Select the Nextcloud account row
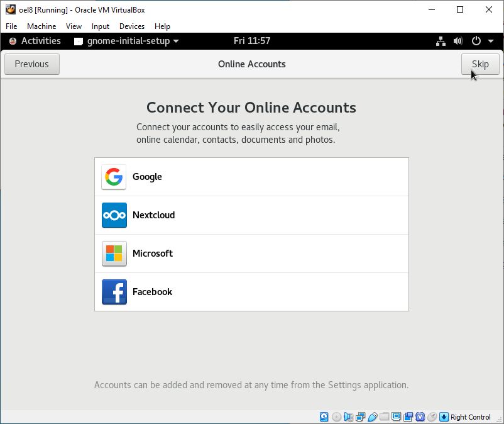The height and width of the screenshot is (424, 504). pos(251,215)
